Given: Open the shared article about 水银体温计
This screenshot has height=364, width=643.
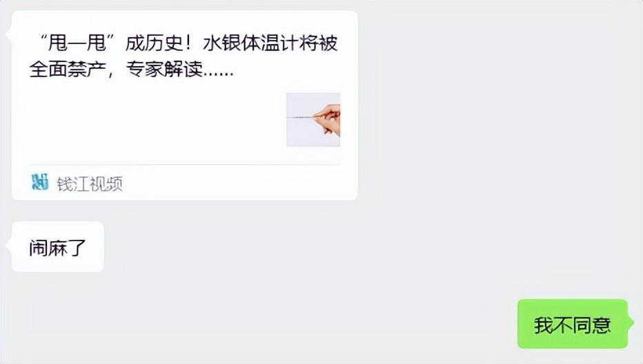Looking at the screenshot, I should pos(184,105).
